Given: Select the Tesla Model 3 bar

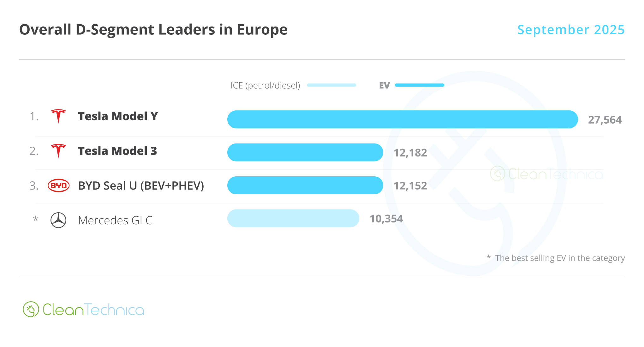Looking at the screenshot, I should (x=305, y=152).
